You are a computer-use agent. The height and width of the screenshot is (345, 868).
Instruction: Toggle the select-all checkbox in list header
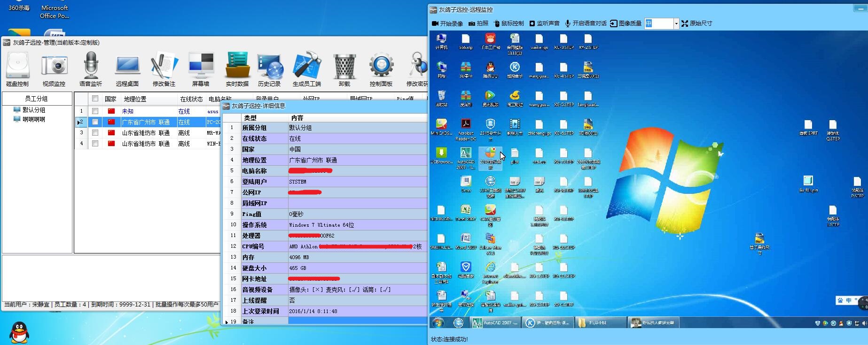point(95,99)
